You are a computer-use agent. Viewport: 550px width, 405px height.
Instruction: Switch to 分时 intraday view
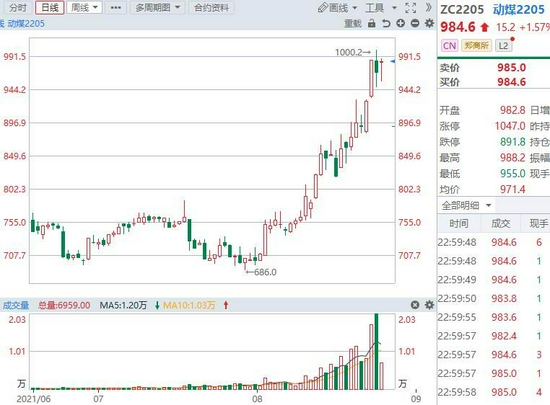[x=18, y=7]
